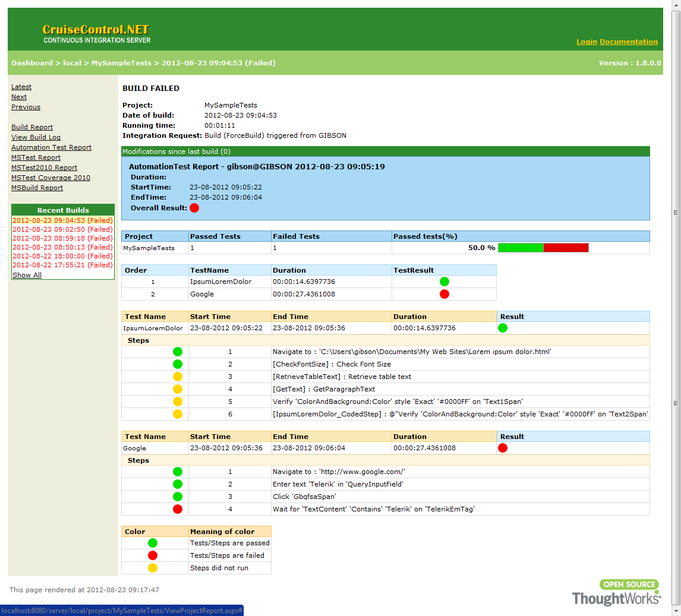Click red result dot for Google in order table

tap(444, 294)
